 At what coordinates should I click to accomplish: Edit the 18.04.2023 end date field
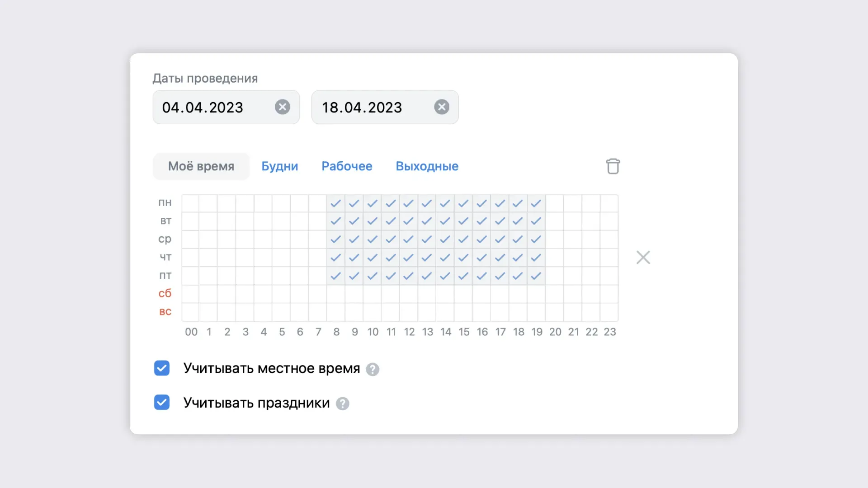point(385,107)
